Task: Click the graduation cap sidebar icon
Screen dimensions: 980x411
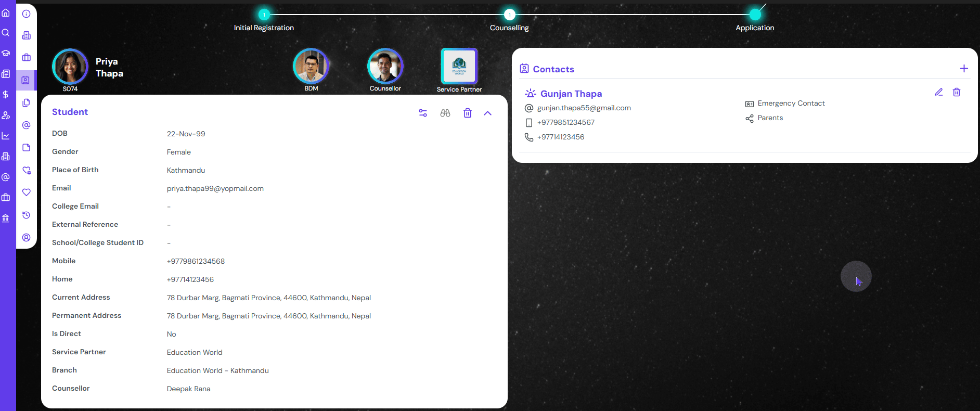Action: tap(6, 53)
